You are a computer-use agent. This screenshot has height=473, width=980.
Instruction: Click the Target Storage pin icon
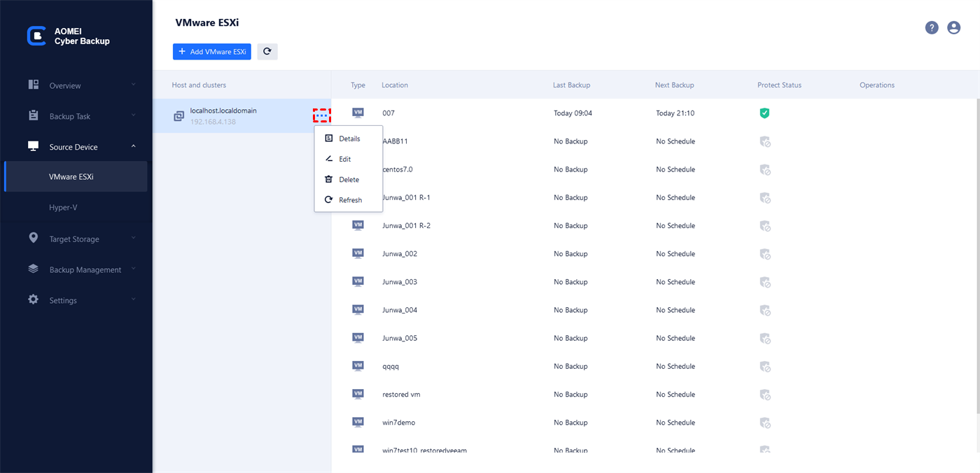[x=34, y=238]
